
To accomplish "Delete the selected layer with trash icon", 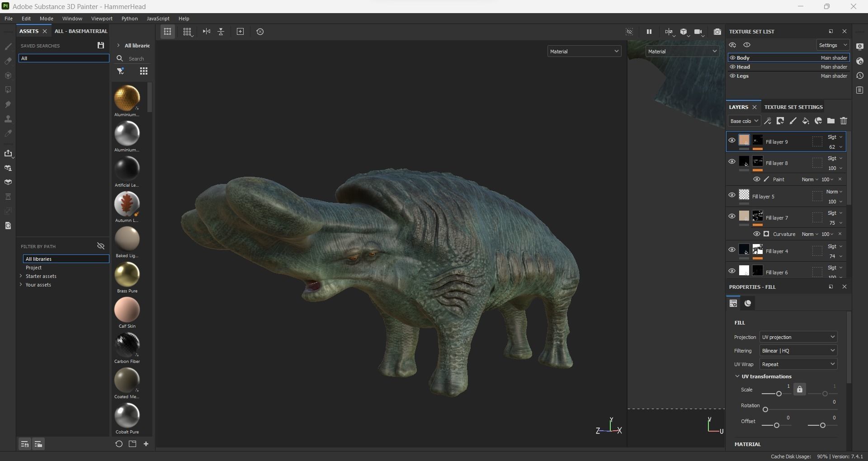I will [x=844, y=121].
